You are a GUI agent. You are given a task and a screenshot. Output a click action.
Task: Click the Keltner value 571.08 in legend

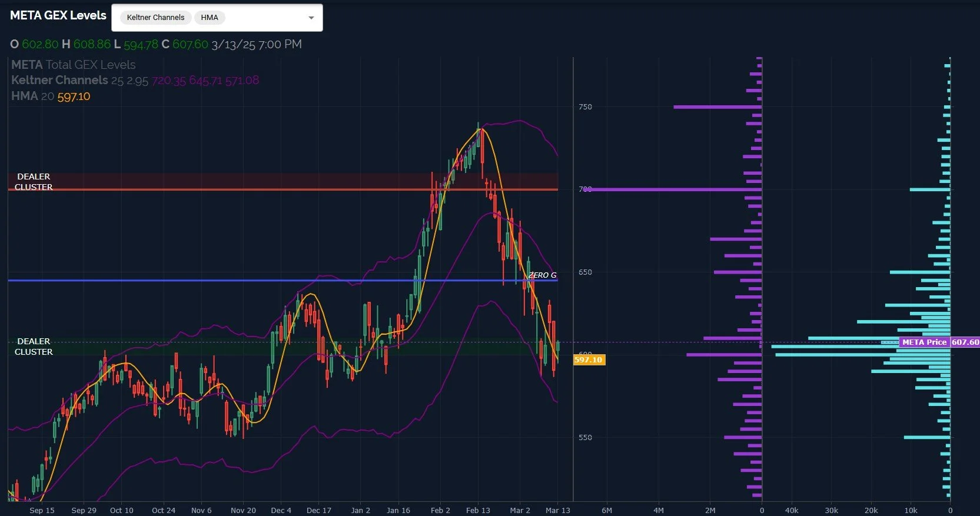[242, 81]
